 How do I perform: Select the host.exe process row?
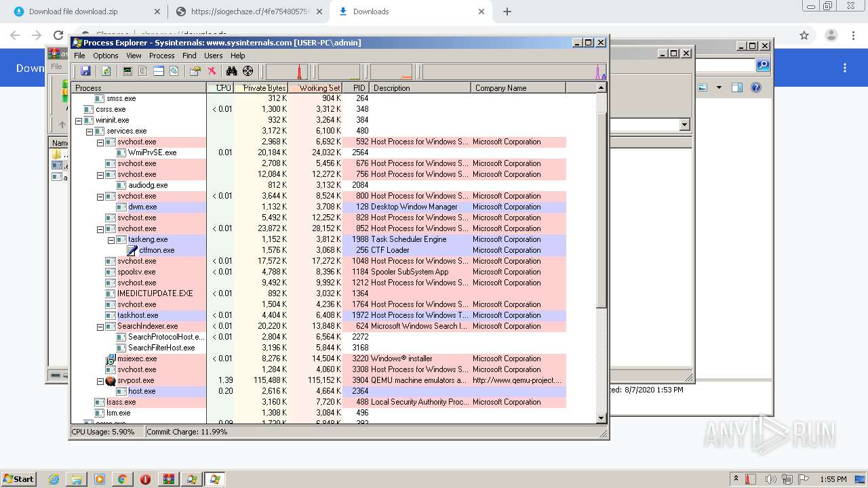319,391
